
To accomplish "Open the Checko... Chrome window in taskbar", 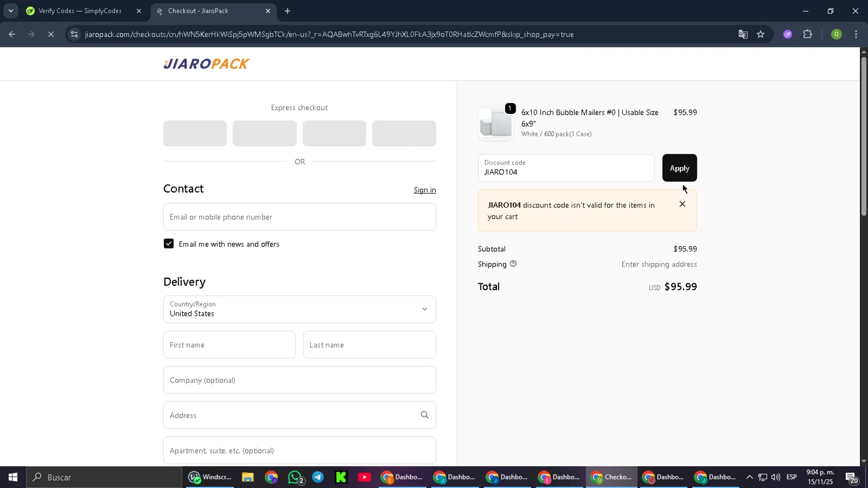I will pyautogui.click(x=611, y=477).
